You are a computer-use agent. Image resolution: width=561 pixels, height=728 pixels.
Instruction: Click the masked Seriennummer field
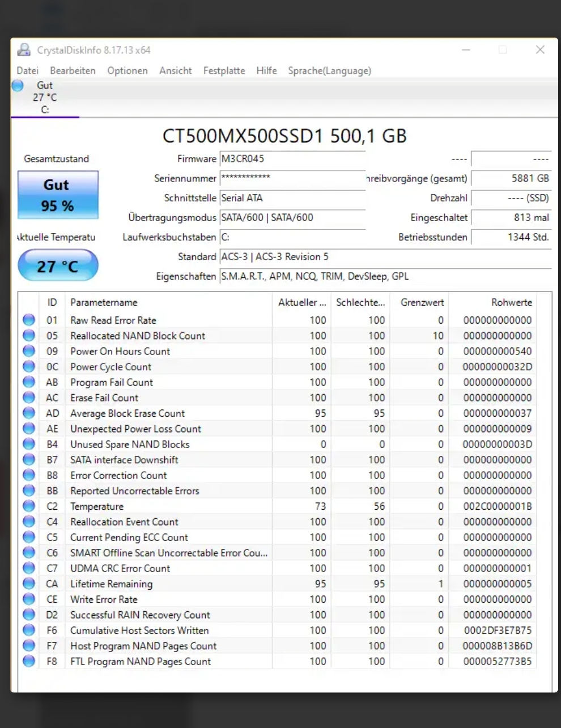[292, 179]
